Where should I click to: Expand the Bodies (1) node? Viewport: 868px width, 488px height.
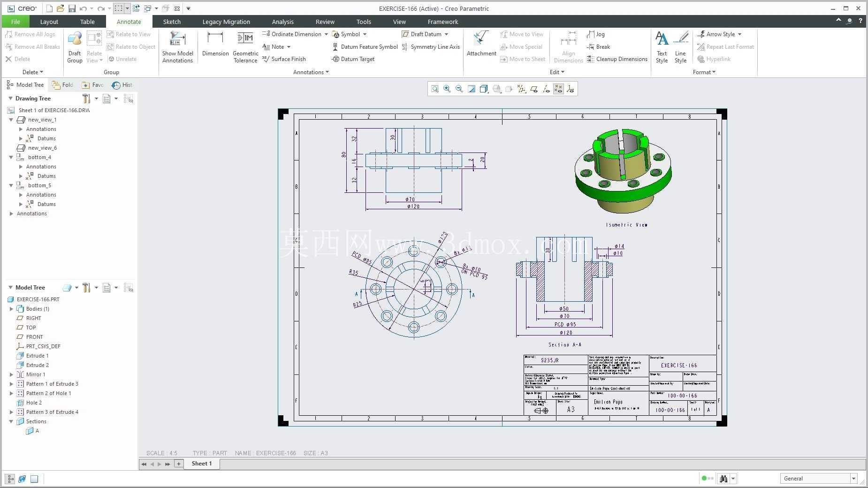11,309
